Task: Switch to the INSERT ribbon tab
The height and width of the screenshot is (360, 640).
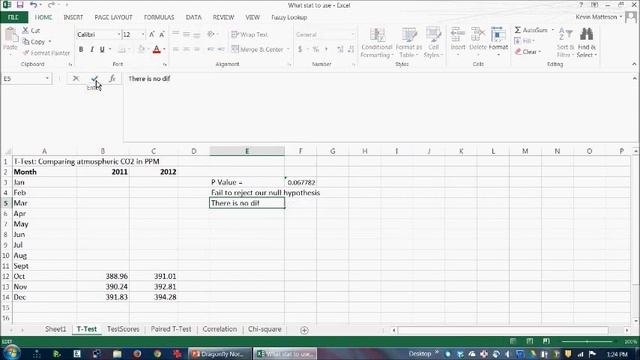Action: pos(73,18)
